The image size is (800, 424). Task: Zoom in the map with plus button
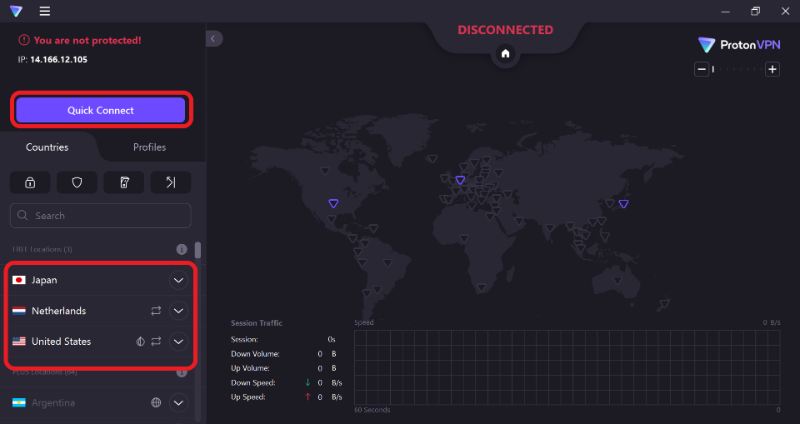772,69
